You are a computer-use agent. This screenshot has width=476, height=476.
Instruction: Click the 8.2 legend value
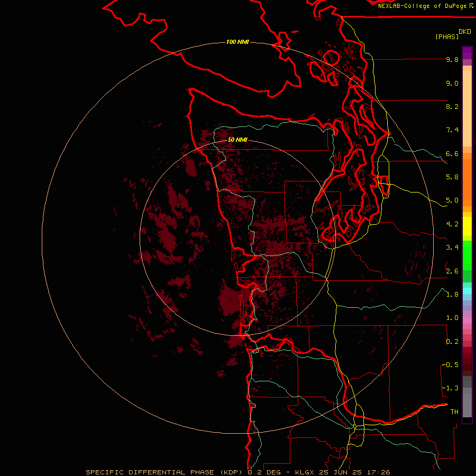[x=452, y=106]
